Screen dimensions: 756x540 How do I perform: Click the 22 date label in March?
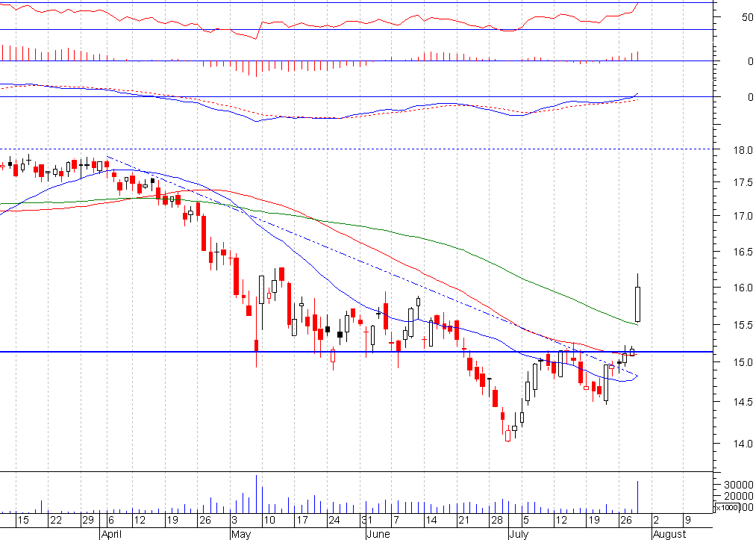[x=56, y=521]
